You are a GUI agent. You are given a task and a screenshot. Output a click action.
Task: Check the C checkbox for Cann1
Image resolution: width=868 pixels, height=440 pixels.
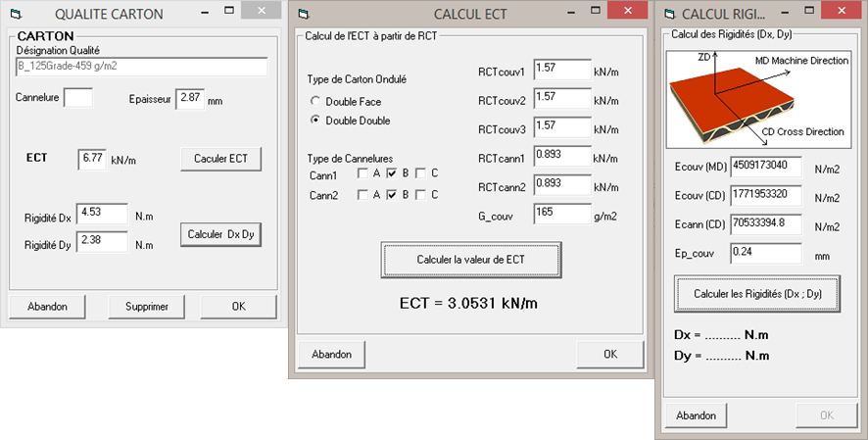click(x=420, y=173)
